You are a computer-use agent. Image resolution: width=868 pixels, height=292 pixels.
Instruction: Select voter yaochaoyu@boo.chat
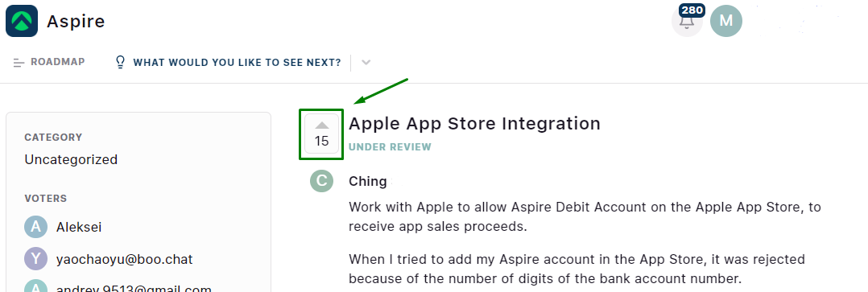[125, 259]
